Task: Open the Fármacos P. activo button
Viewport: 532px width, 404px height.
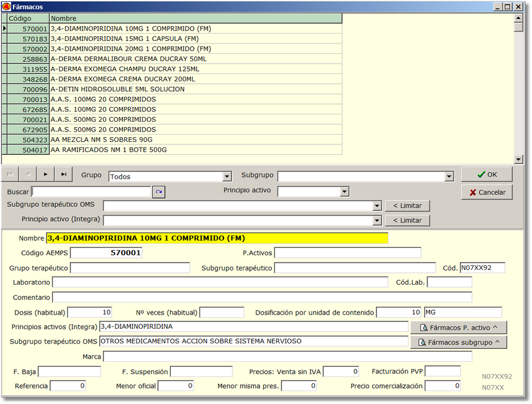Action: [x=459, y=327]
